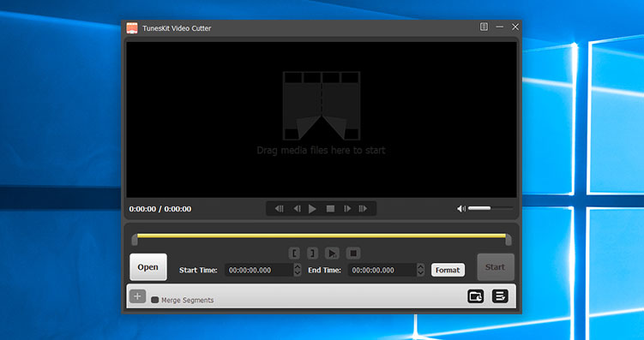Click the Start button

[x=496, y=267]
